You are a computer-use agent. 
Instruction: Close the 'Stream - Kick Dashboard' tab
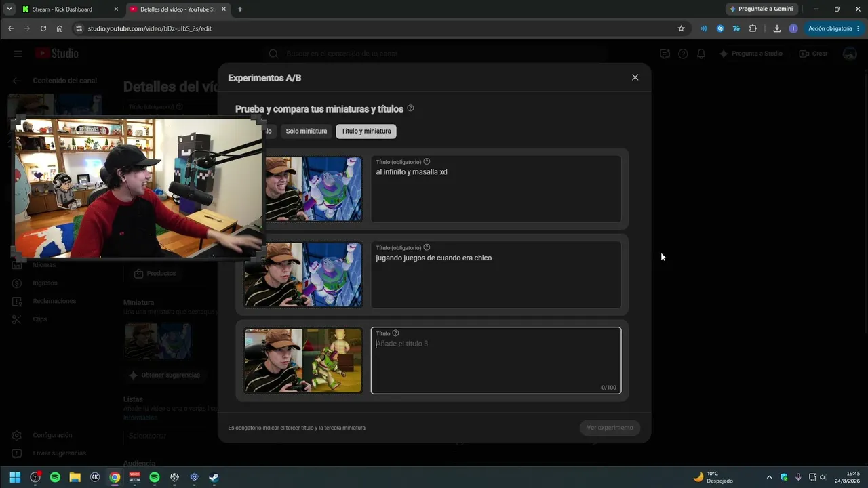click(116, 9)
